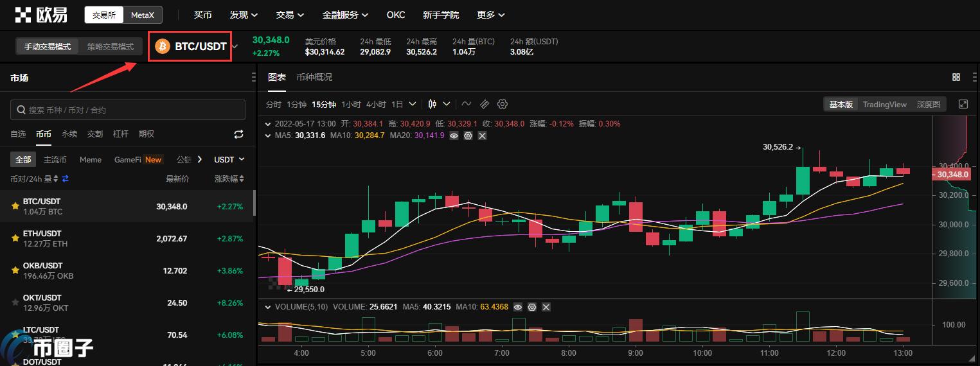This screenshot has height=366, width=980.
Task: Open the 期权 market tab
Action: [147, 134]
